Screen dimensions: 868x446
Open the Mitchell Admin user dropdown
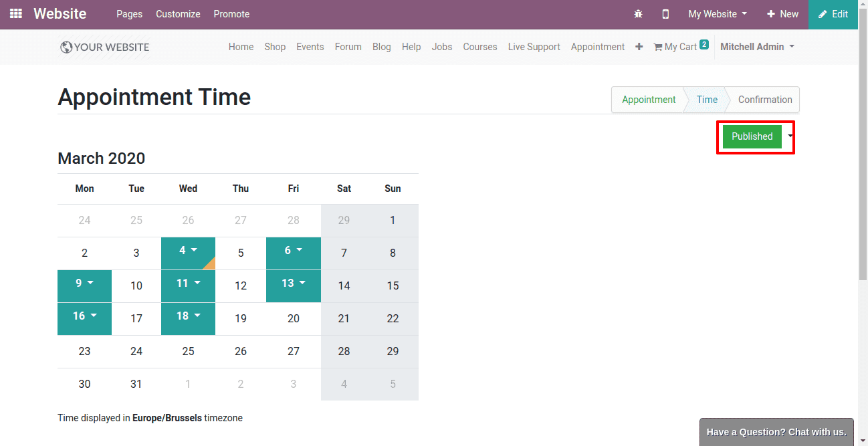(x=758, y=47)
